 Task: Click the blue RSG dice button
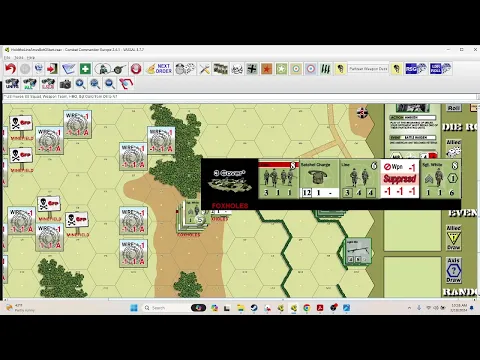point(416,69)
